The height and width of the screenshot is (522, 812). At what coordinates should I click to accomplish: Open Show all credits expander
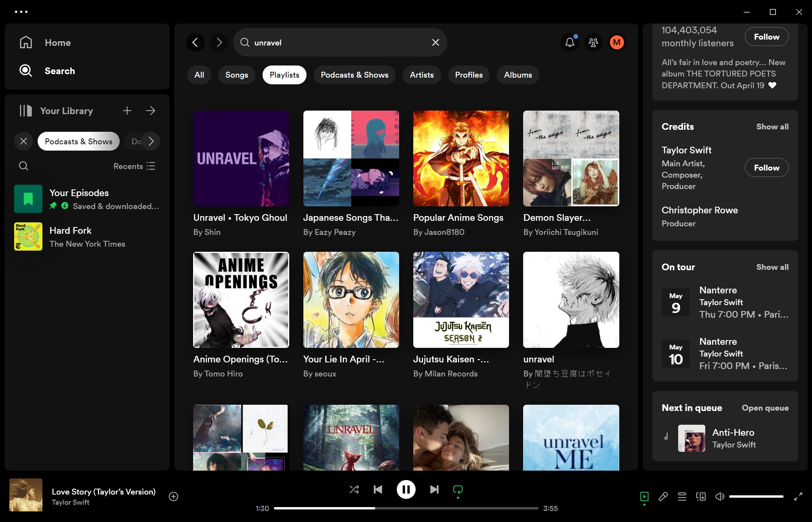(772, 126)
